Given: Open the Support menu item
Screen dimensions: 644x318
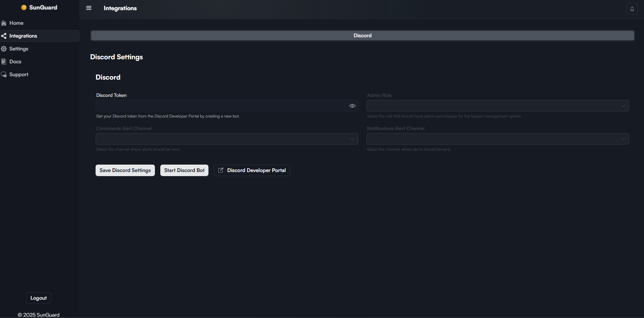Looking at the screenshot, I should point(19,75).
